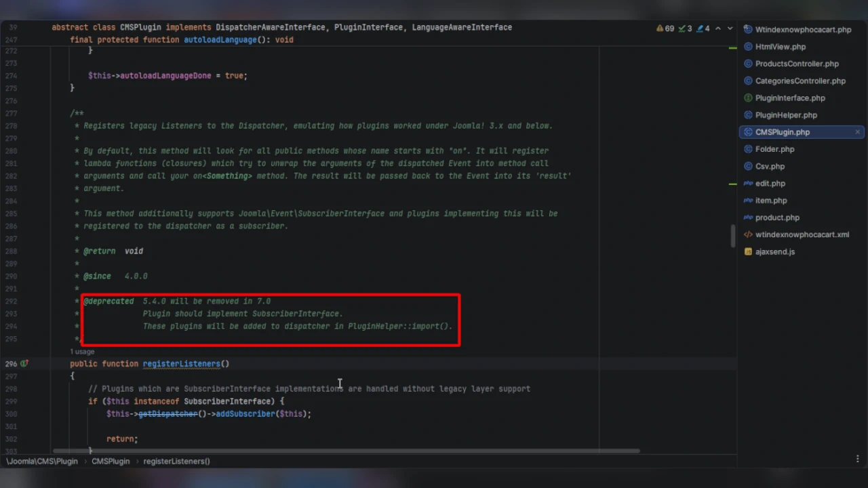Select the ajaxsend.js file tab
The image size is (868, 488).
coord(774,251)
